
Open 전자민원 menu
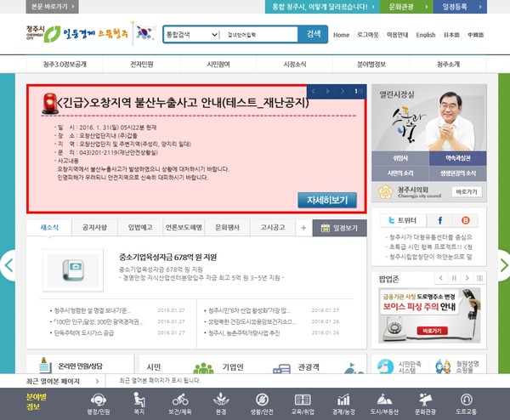[x=141, y=64]
